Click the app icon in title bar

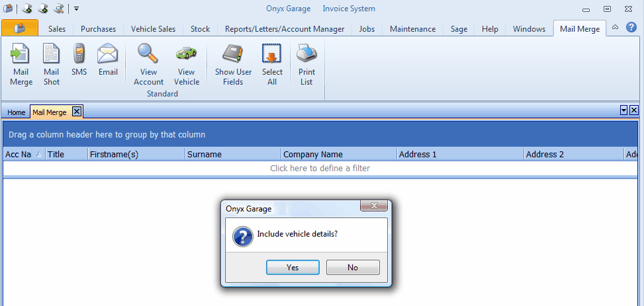click(8, 8)
